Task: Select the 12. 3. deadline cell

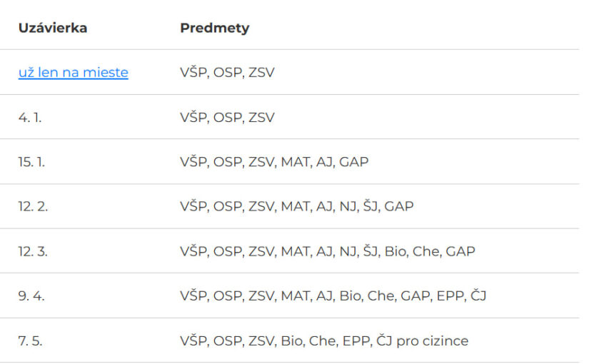Action: point(33,251)
